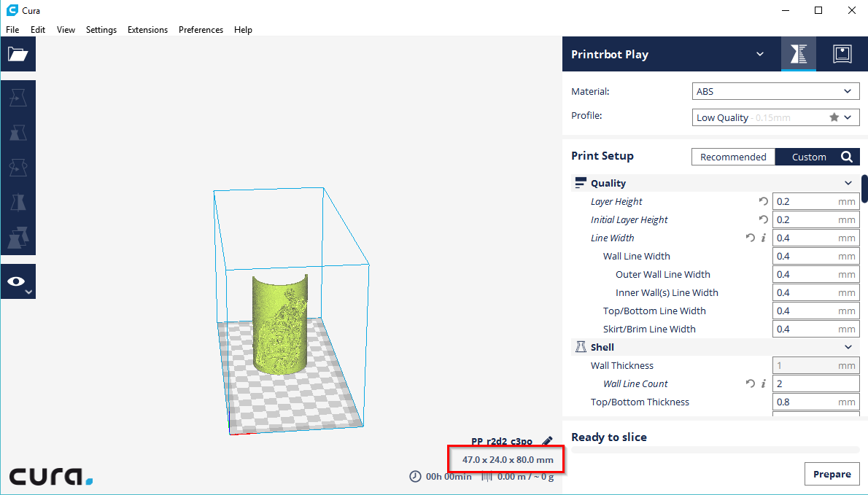868x495 pixels.
Task: Click the Outer Wall Line Width field
Action: (816, 274)
